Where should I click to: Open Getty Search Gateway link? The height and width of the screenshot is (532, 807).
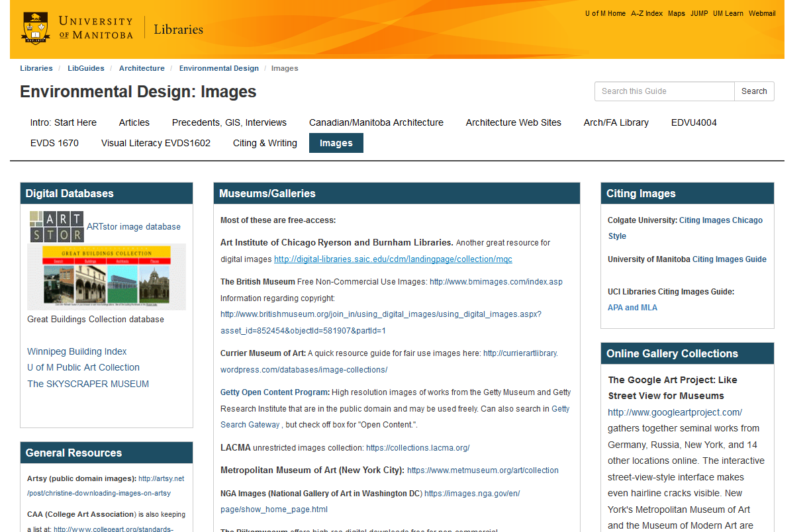click(x=395, y=417)
